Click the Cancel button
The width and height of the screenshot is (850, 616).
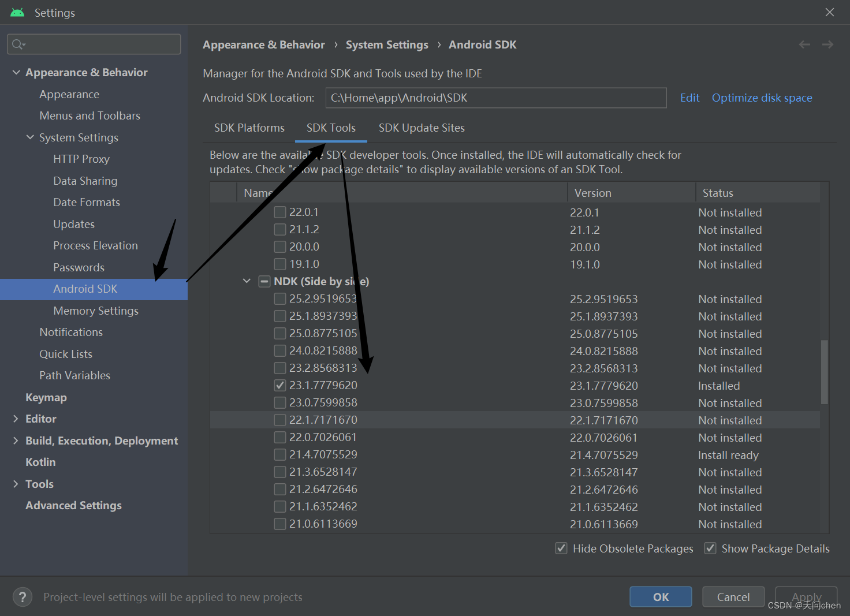[733, 597]
